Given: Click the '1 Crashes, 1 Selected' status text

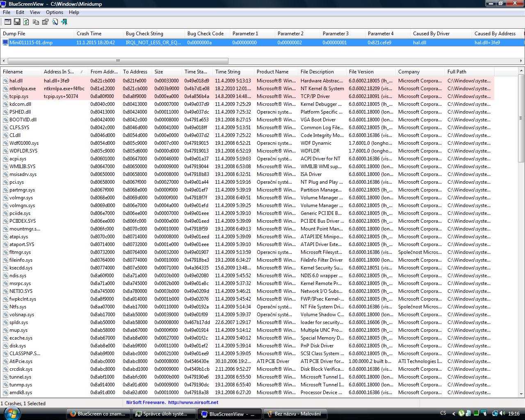Looking at the screenshot, I should click(x=23, y=403).
